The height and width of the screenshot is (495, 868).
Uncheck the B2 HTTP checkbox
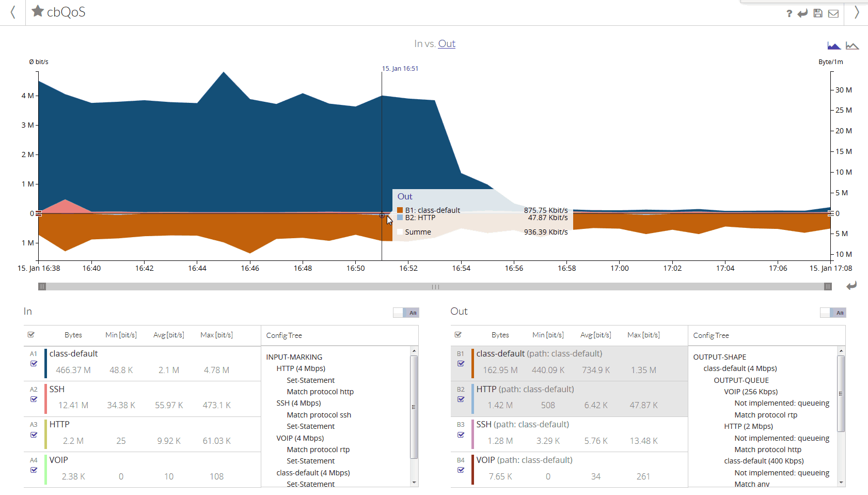point(461,399)
